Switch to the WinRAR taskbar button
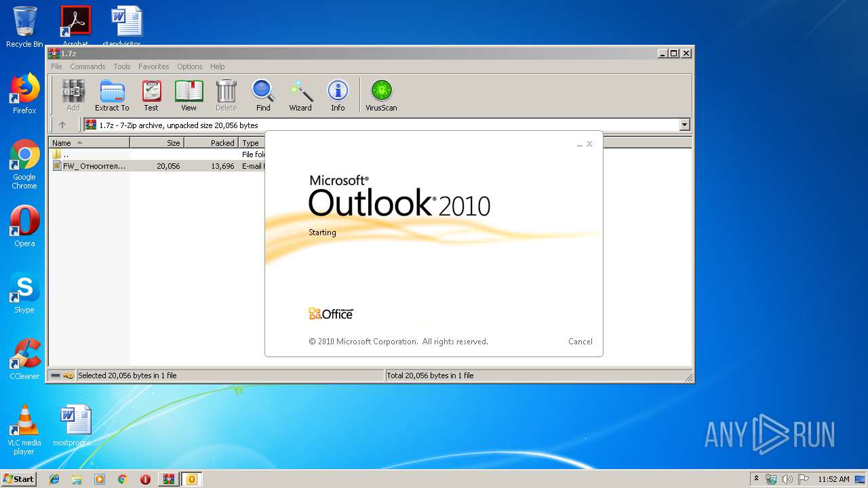The width and height of the screenshot is (868, 488). (x=169, y=479)
